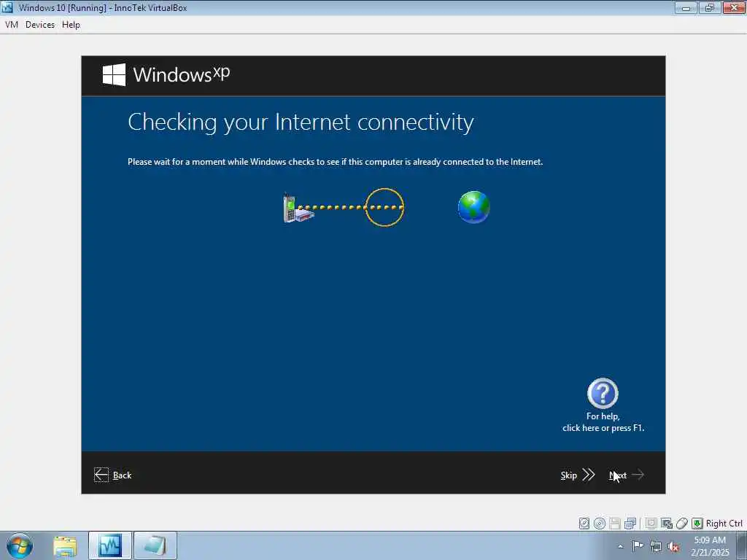The height and width of the screenshot is (560, 747).
Task: Open the Windows Start menu orb
Action: (20, 545)
